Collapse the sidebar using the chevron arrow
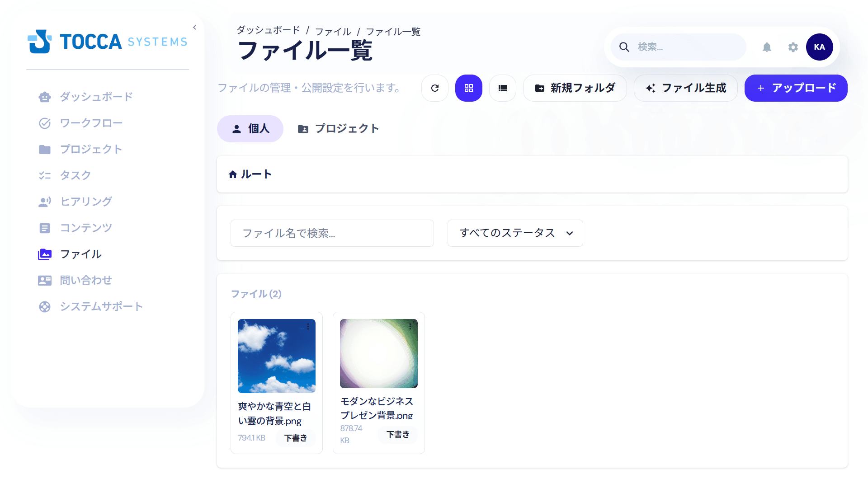The width and height of the screenshot is (868, 488). [194, 27]
